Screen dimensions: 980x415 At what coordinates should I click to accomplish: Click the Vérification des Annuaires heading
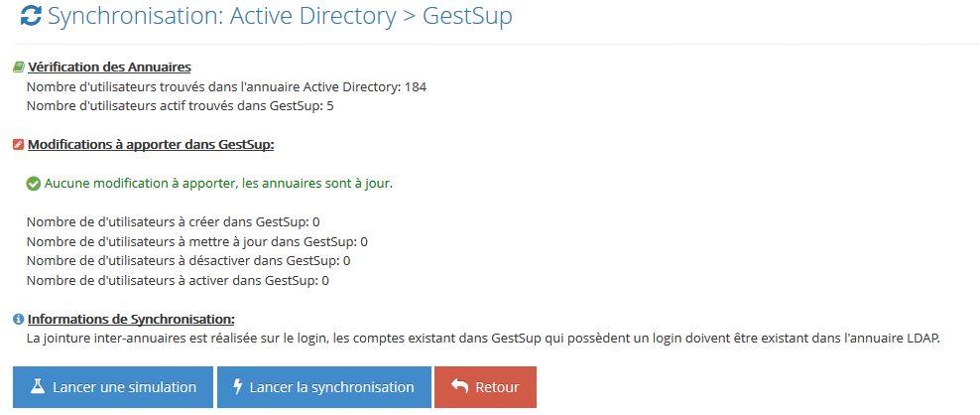pos(109,67)
